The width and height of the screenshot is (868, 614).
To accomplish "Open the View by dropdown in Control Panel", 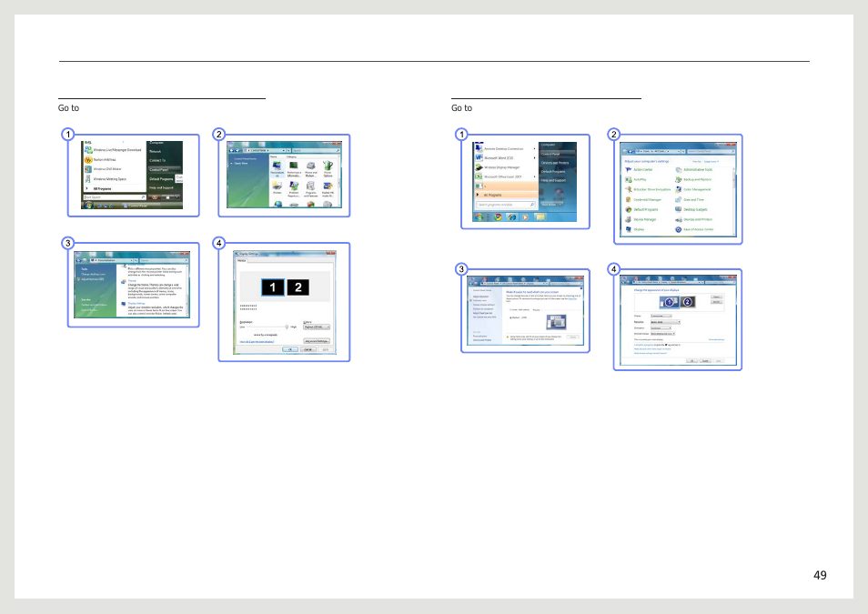I will [x=712, y=162].
